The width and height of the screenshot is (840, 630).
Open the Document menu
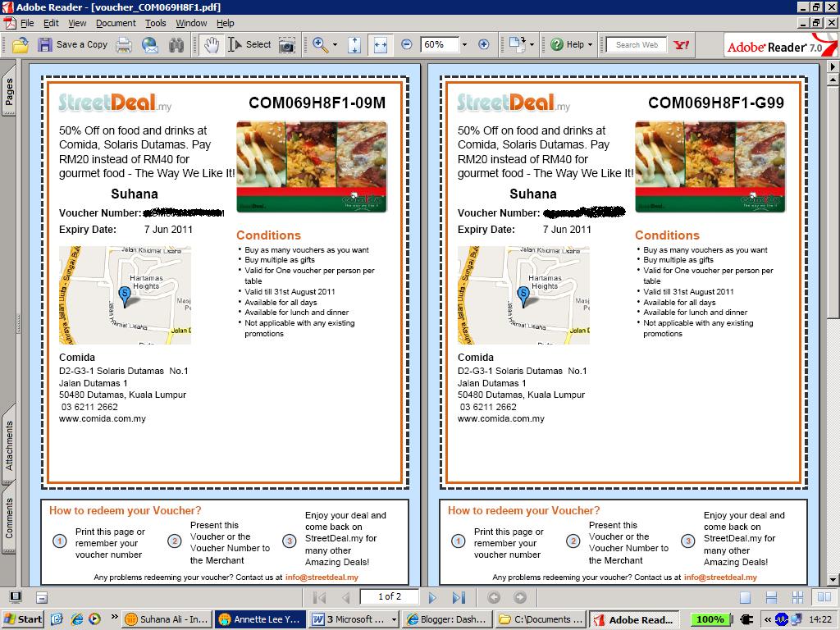pyautogui.click(x=116, y=23)
